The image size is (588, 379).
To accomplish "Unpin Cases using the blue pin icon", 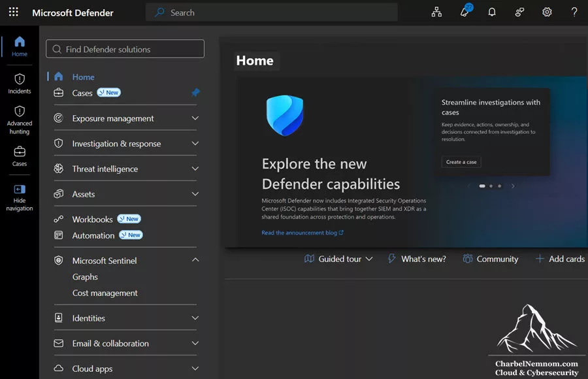I will (x=196, y=92).
